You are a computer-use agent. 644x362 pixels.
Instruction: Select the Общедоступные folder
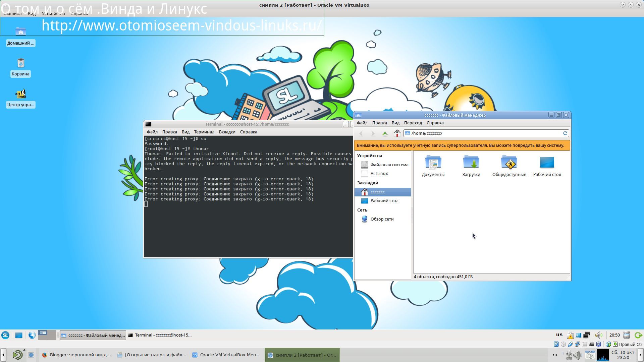tap(509, 166)
